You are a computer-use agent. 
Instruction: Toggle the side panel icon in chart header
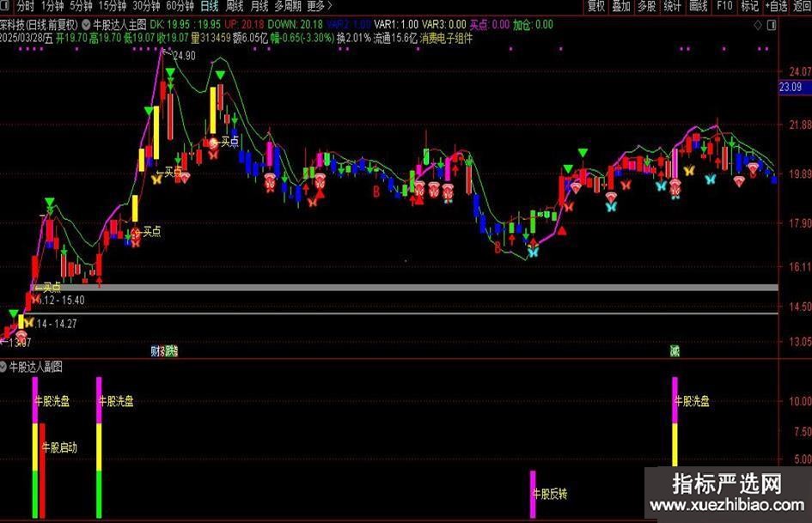coord(772,25)
